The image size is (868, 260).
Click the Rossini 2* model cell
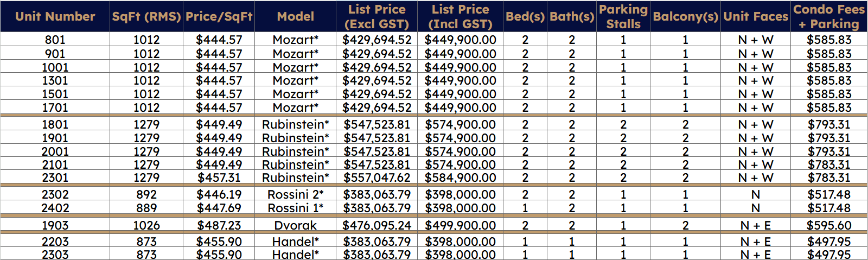tap(296, 194)
